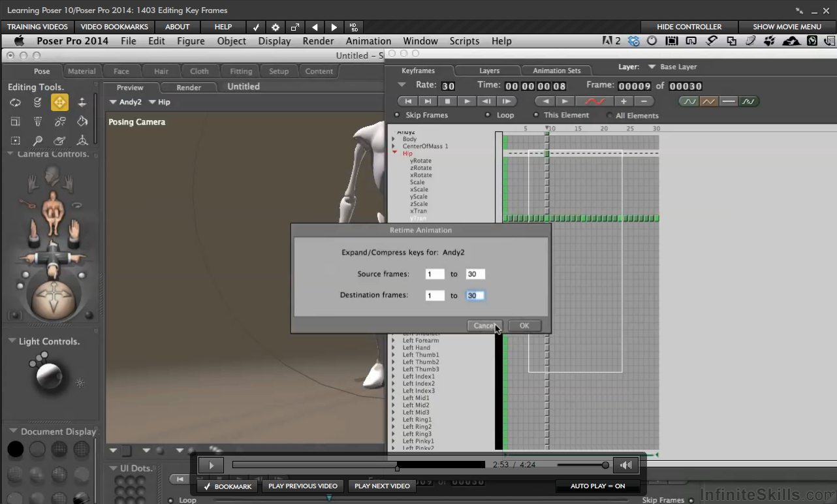This screenshot has height=504, width=837.
Task: Select the highlighted Translate/Pull tool
Action: tap(59, 102)
